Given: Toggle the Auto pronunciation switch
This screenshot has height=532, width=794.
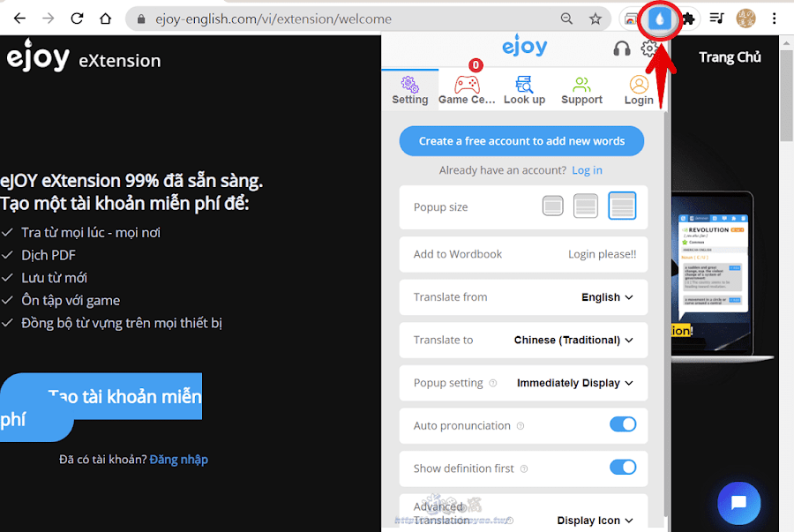Looking at the screenshot, I should pos(622,424).
